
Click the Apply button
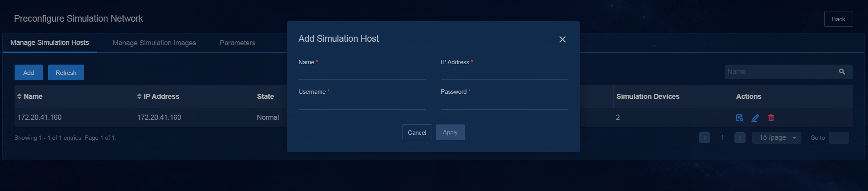coord(450,132)
